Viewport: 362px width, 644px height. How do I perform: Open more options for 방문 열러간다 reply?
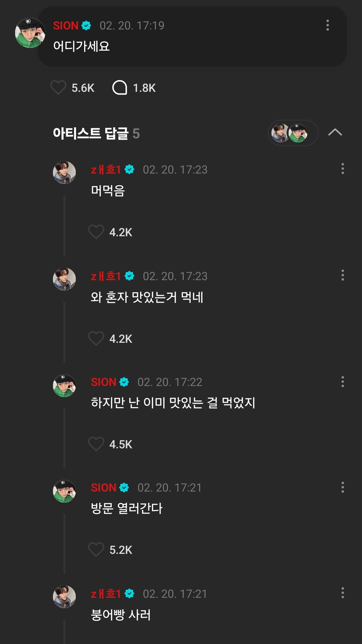click(x=342, y=487)
